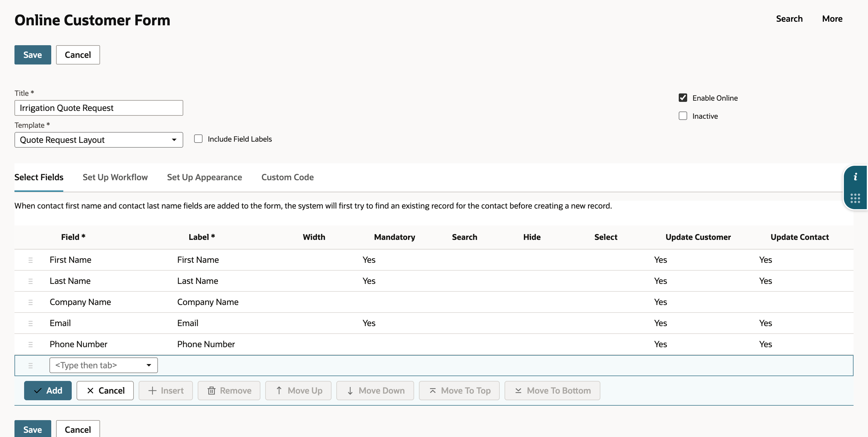Click the Mandatory column header
The width and height of the screenshot is (868, 437).
click(394, 237)
